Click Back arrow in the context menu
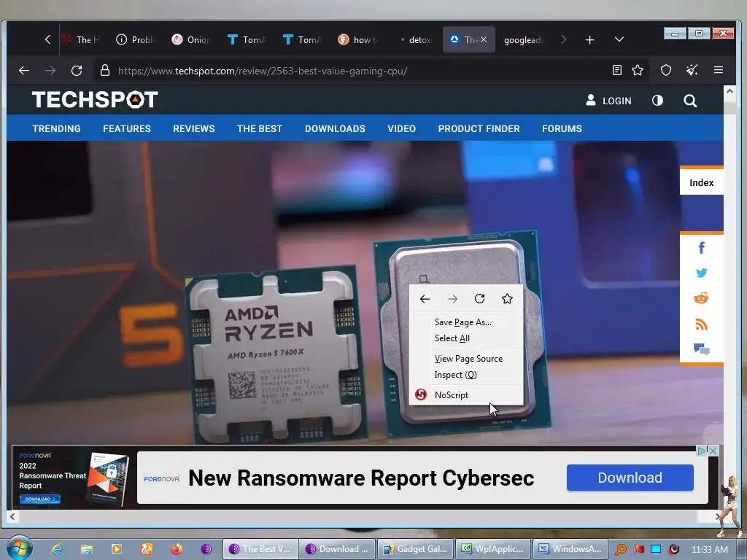The height and width of the screenshot is (560, 747). point(425,298)
